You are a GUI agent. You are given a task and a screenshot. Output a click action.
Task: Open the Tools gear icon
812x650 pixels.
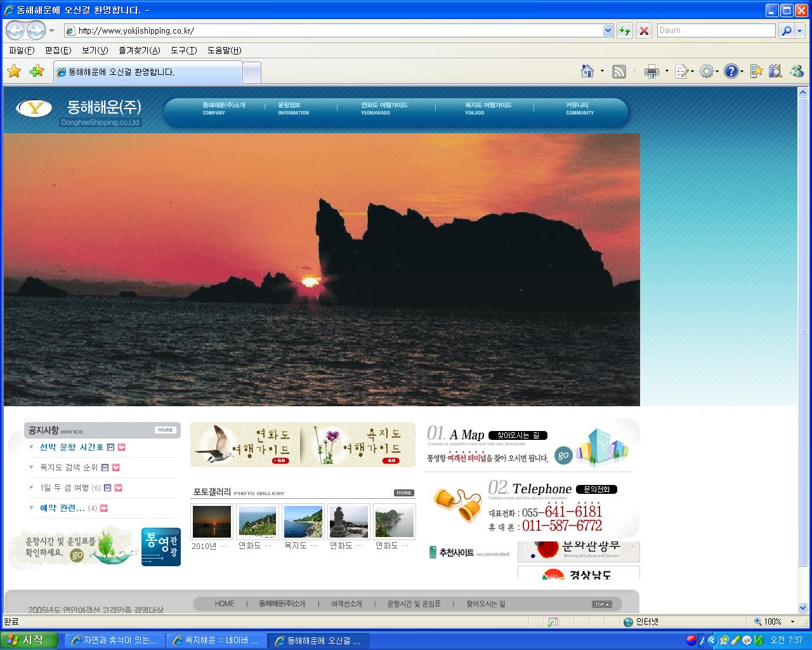(706, 72)
